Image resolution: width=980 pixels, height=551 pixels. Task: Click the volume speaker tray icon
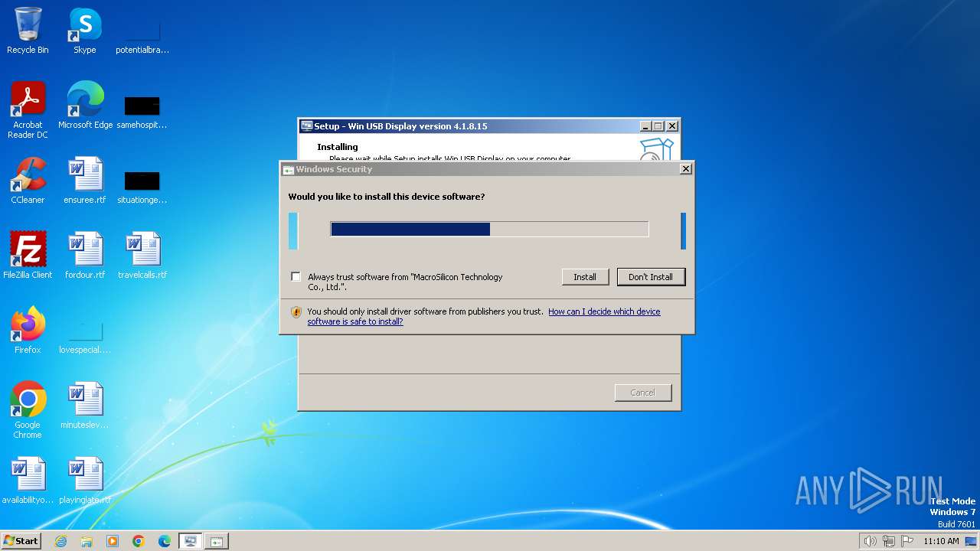click(871, 541)
